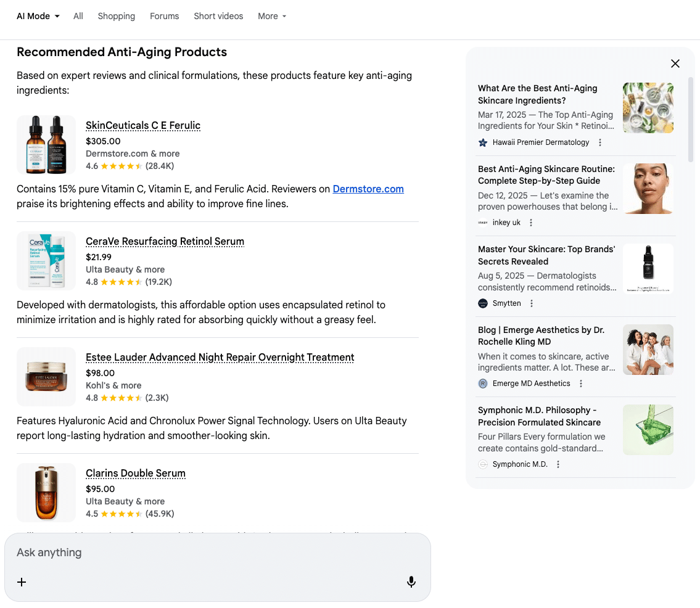Image resolution: width=700 pixels, height=608 pixels.
Task: Open Symphonic M.D. Philosophy article
Action: 539,416
